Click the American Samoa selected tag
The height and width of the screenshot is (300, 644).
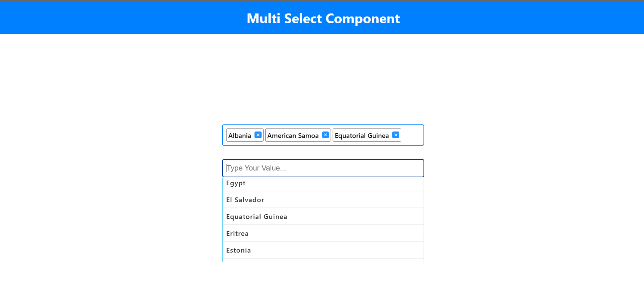pos(293,136)
